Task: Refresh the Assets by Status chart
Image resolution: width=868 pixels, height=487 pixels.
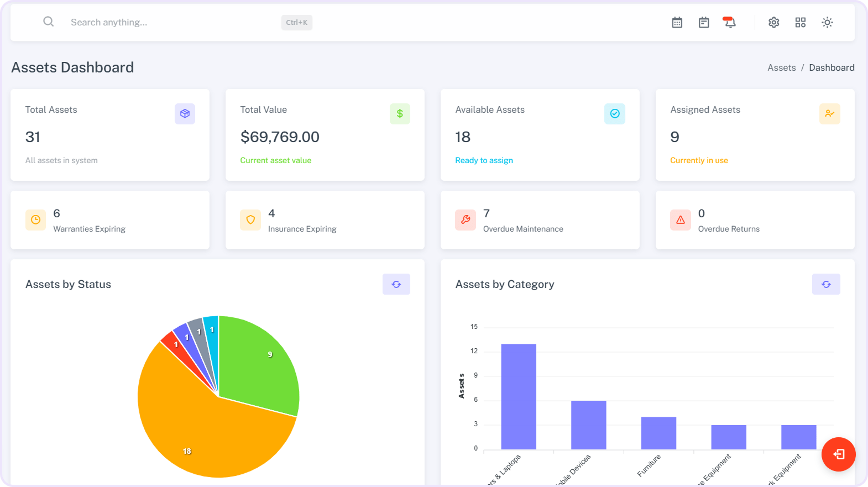Action: coord(396,284)
